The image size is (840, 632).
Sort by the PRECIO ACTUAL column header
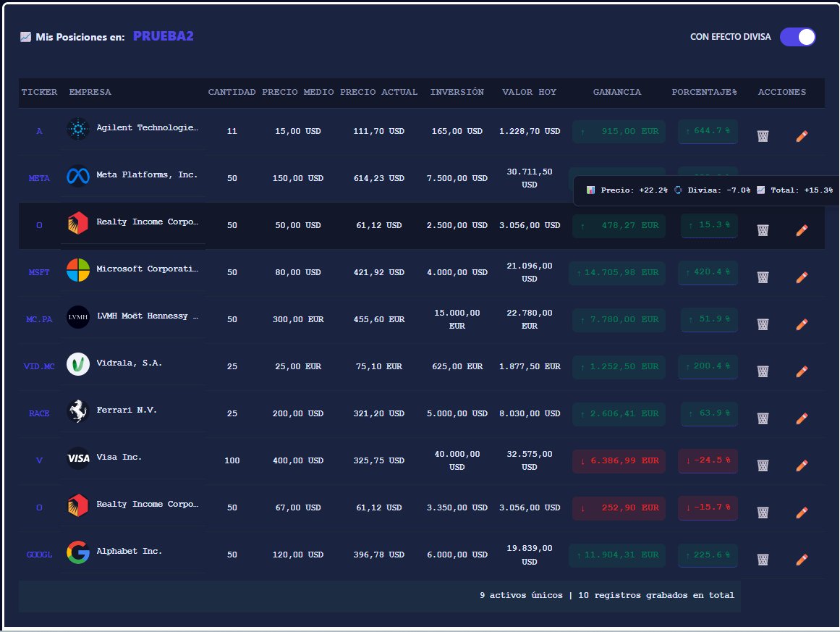(x=378, y=92)
